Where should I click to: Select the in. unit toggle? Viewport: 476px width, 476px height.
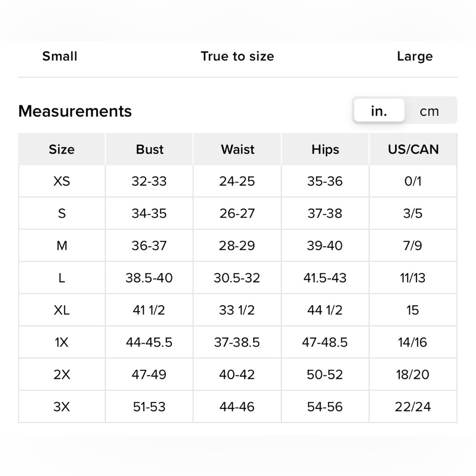coord(379,111)
